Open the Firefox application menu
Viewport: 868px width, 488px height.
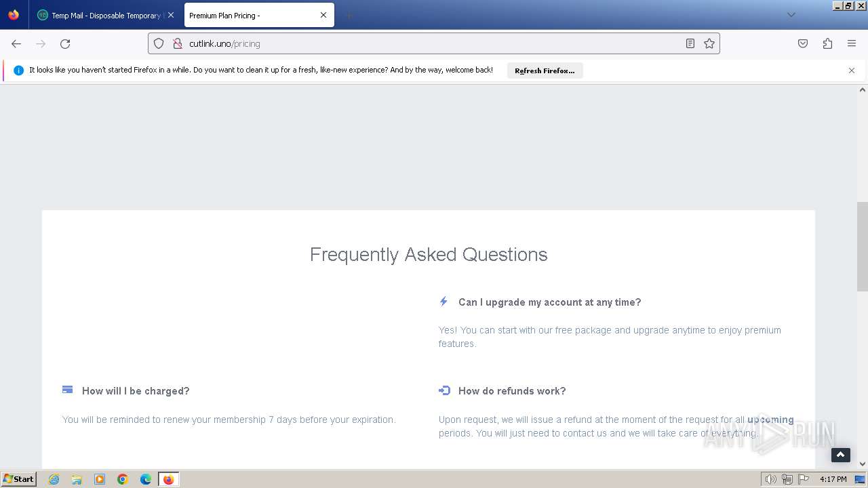pyautogui.click(x=852, y=43)
